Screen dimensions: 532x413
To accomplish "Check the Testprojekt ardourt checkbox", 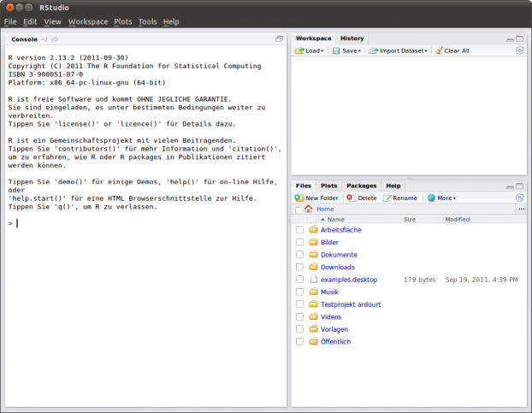I will coord(299,304).
